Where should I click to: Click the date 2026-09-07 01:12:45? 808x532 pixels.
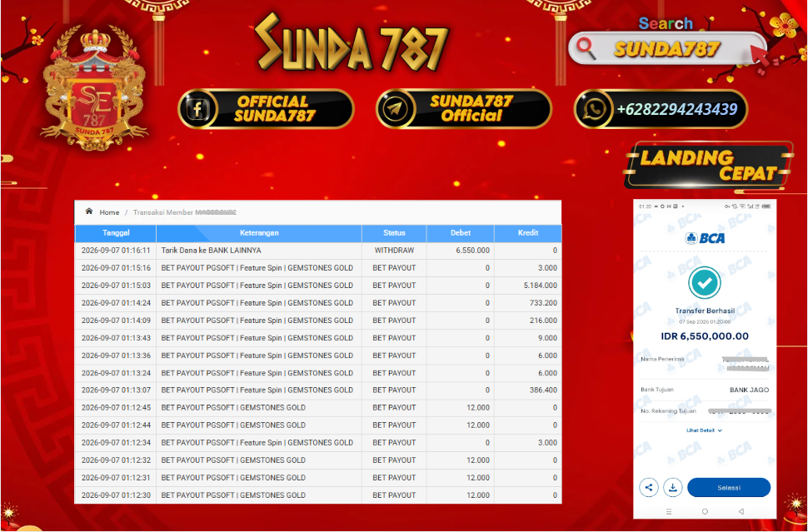(116, 407)
